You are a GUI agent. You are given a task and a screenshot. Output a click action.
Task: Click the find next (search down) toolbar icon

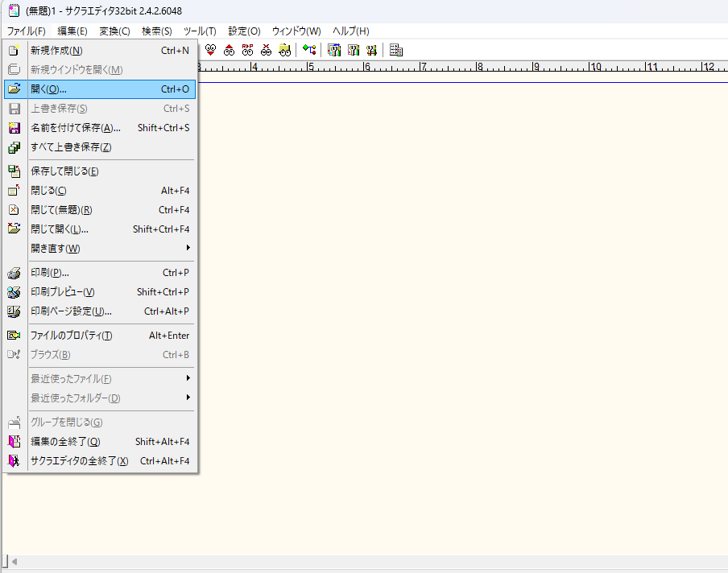click(x=211, y=50)
